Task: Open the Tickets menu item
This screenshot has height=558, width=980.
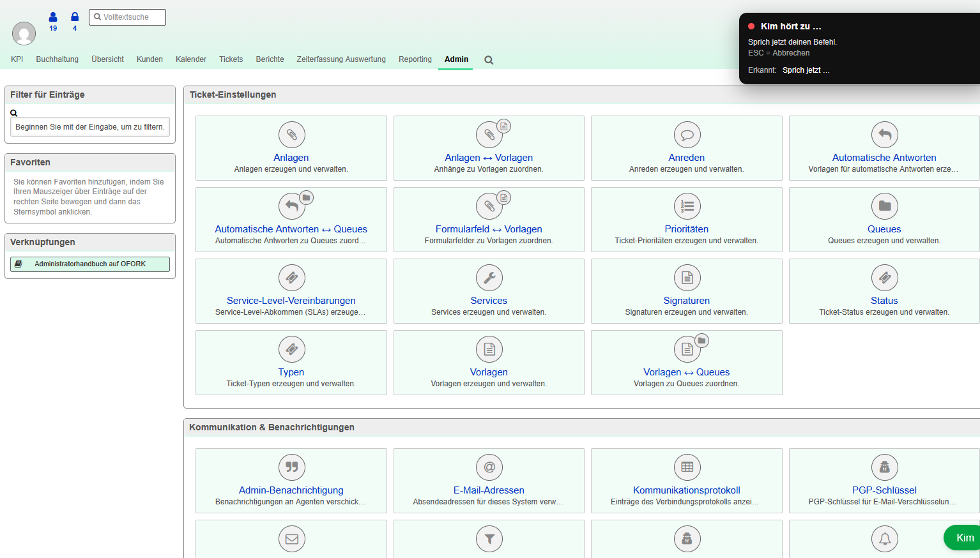Action: click(x=231, y=59)
